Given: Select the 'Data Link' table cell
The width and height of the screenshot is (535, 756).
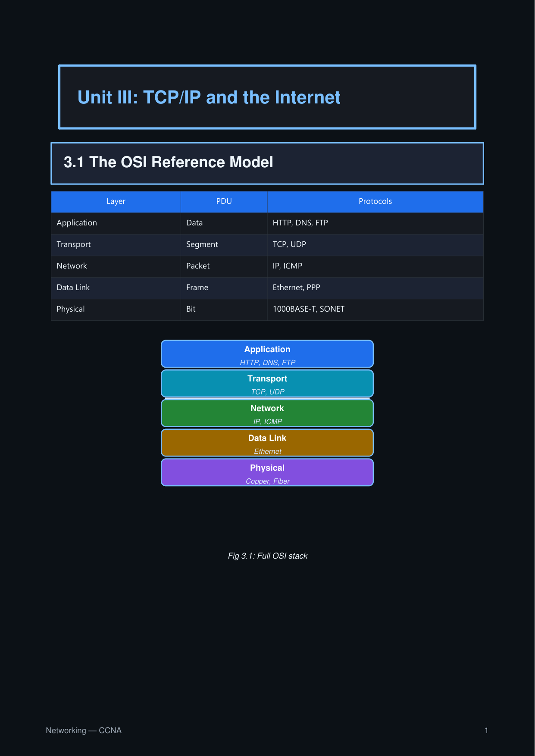Looking at the screenshot, I should (116, 288).
